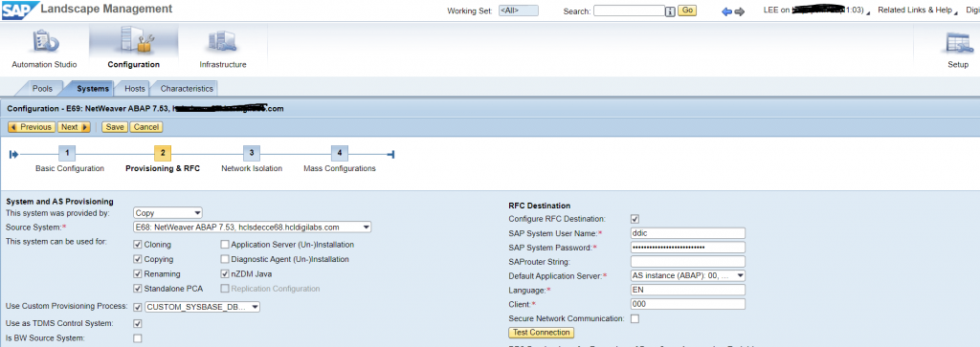The image size is (980, 347).
Task: Open the Working Set dropdown
Action: click(519, 11)
